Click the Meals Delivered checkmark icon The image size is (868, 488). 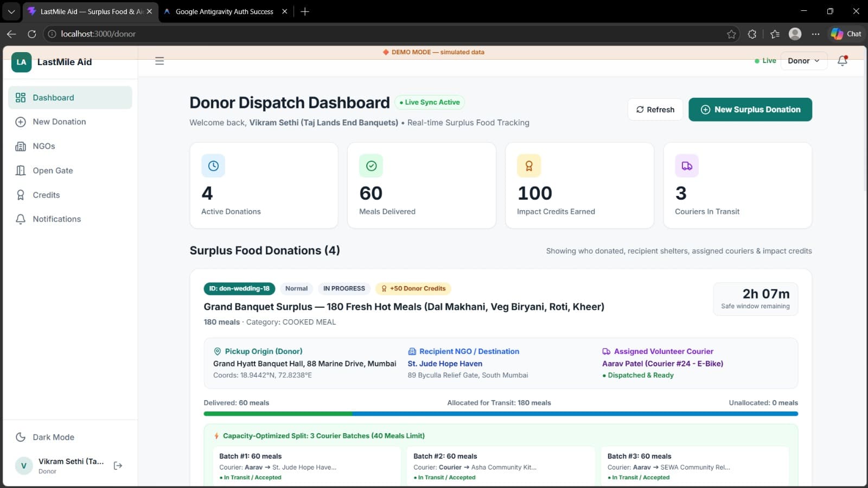(371, 166)
